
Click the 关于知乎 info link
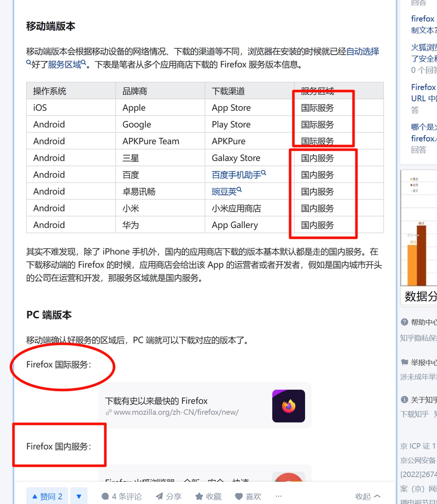(423, 400)
